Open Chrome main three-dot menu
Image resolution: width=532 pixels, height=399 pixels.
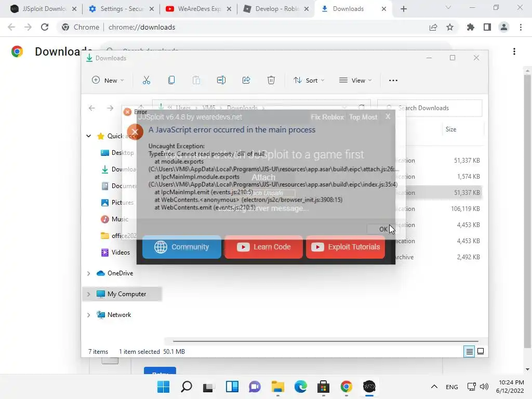tap(521, 27)
